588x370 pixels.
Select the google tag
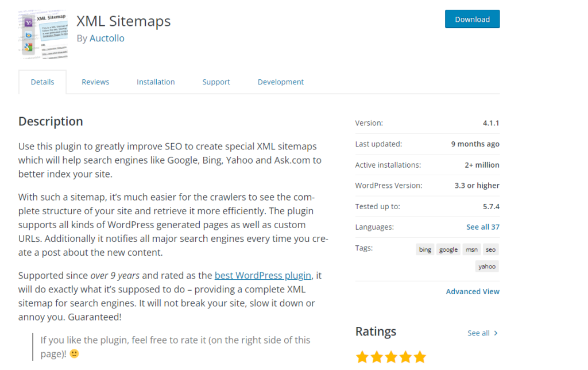[x=448, y=249]
